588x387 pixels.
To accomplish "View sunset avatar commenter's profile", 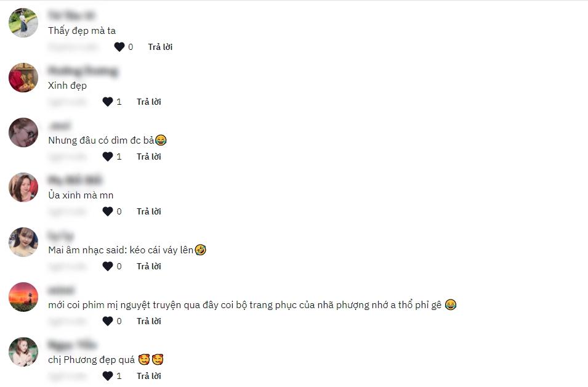I will tap(23, 297).
